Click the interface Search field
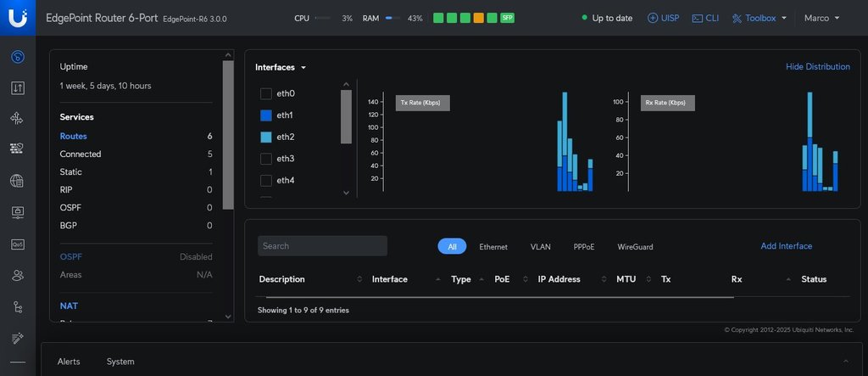The height and width of the screenshot is (376, 868). pyautogui.click(x=322, y=246)
